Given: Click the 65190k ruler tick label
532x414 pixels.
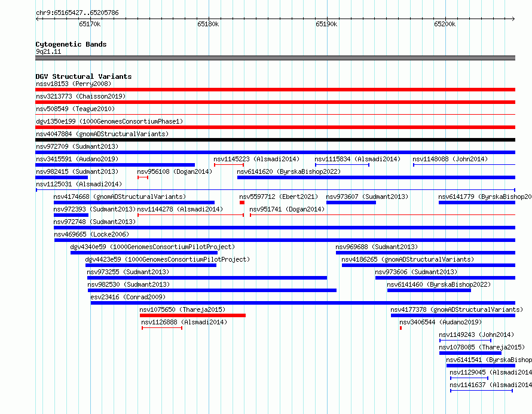Looking at the screenshot, I should click(x=327, y=24).
